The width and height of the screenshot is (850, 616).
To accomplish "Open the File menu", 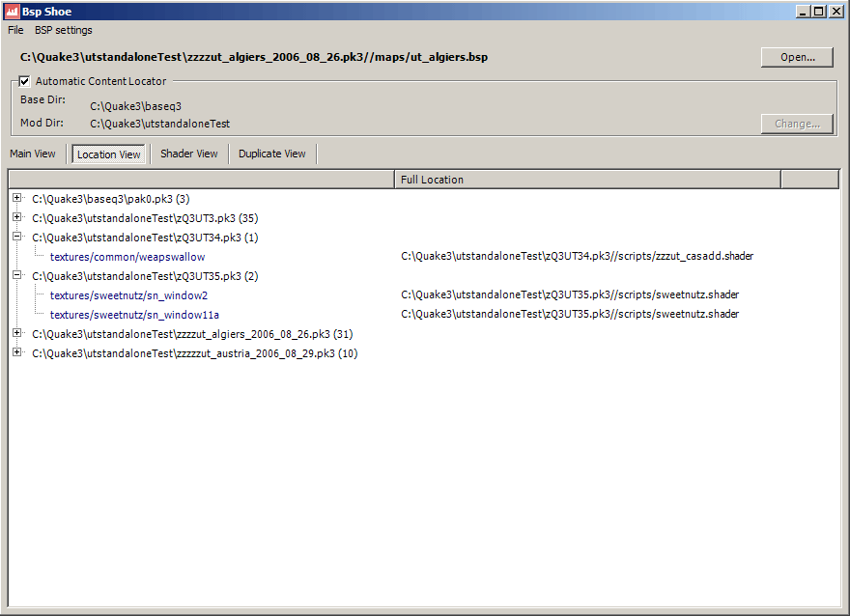I will pyautogui.click(x=15, y=30).
